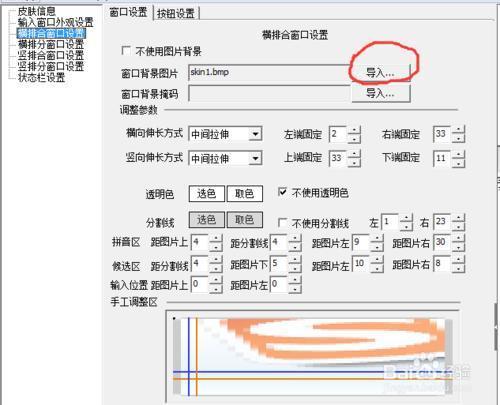This screenshot has height=405, width=500.
Task: Uncheck 不使用透明色 checkbox
Action: 282,192
